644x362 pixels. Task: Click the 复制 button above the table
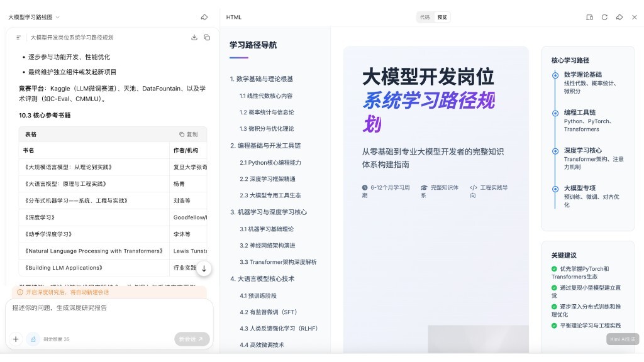coord(188,134)
